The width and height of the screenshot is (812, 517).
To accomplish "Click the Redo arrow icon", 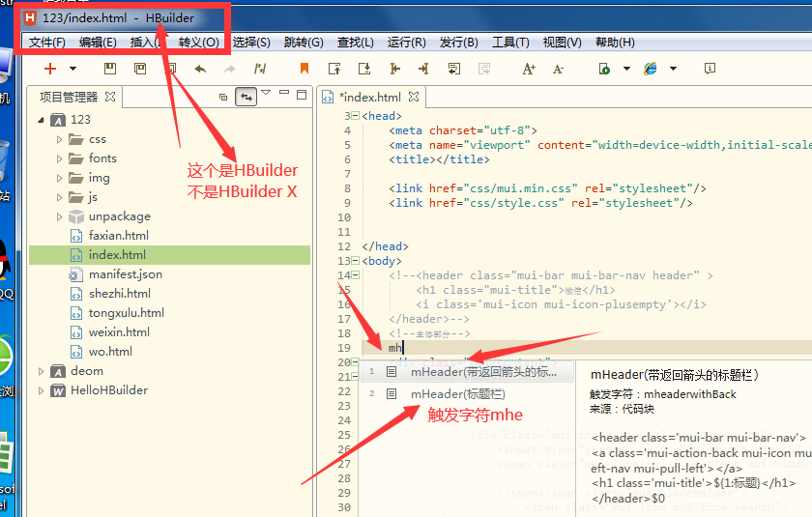I will (x=229, y=69).
